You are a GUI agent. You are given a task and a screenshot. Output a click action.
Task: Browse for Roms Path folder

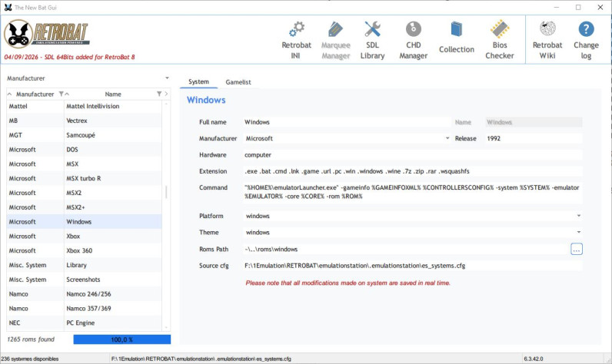click(x=577, y=249)
